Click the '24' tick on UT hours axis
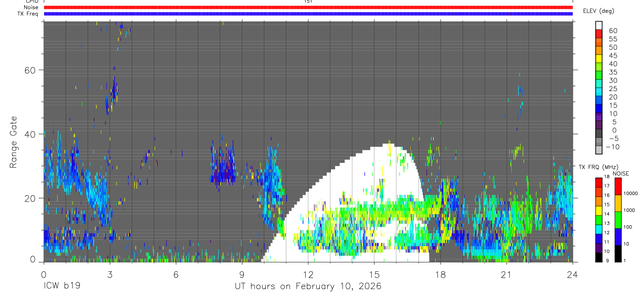Viewport: 644px width, 297px height. pos(572,274)
